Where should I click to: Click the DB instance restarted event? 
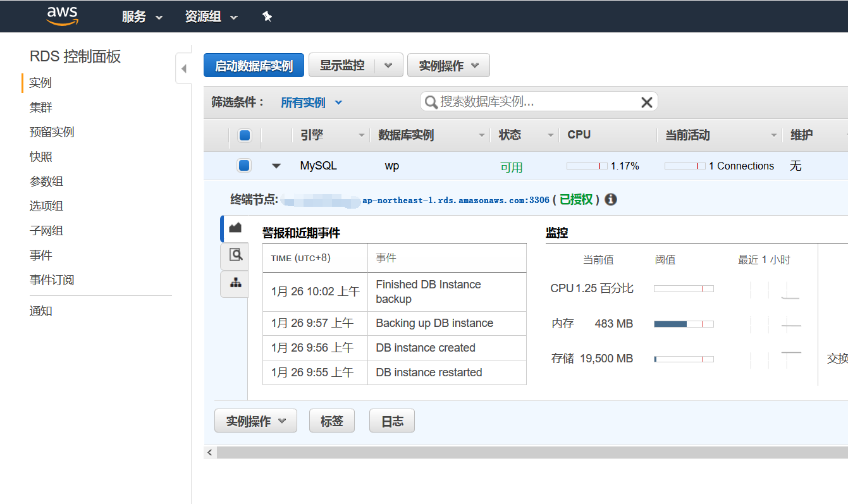pos(429,372)
